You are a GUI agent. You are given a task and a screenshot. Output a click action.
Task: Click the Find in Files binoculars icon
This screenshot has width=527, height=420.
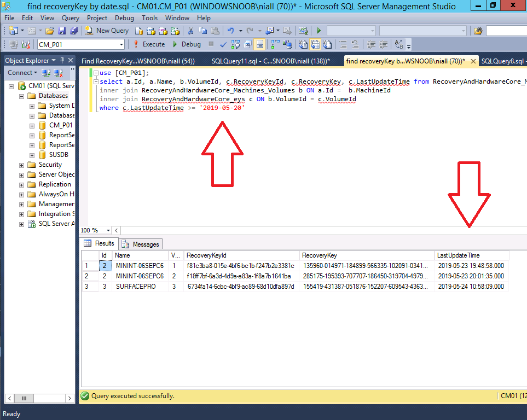click(x=478, y=31)
